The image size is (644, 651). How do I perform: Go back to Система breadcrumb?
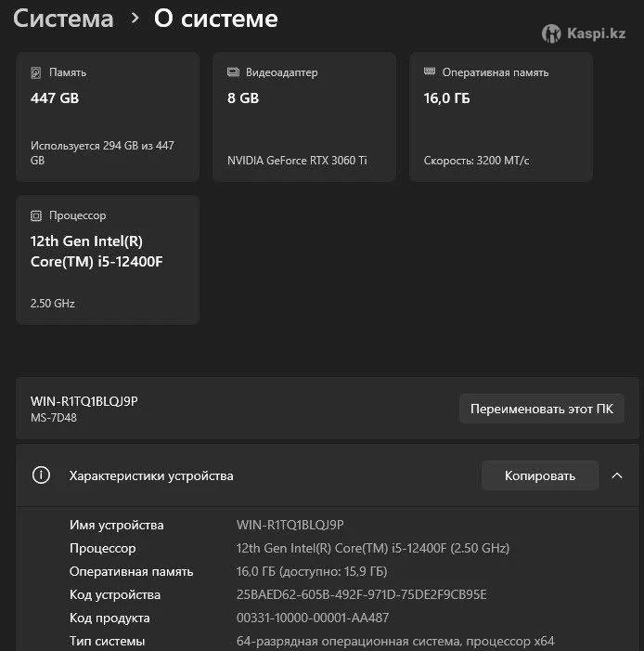coord(64,19)
